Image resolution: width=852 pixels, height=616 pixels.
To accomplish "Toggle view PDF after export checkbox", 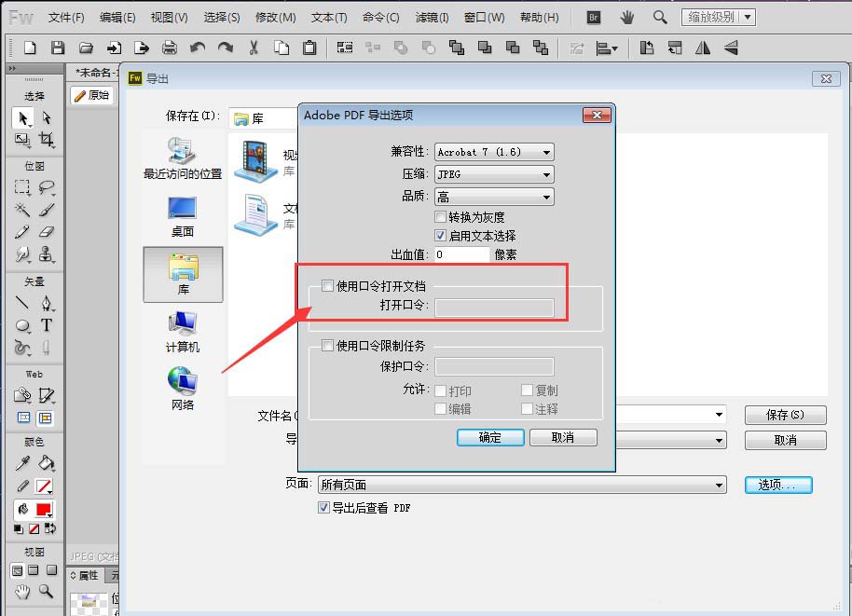I will tap(323, 507).
